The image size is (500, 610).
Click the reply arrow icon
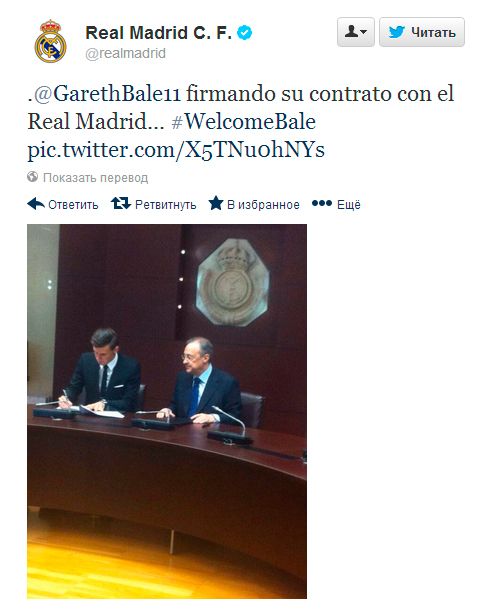pos(36,203)
